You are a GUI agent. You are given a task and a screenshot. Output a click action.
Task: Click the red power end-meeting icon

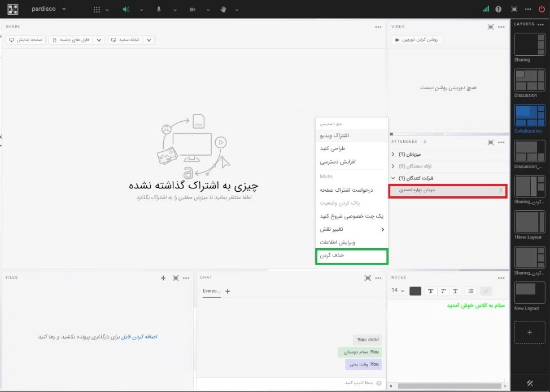[x=542, y=10]
